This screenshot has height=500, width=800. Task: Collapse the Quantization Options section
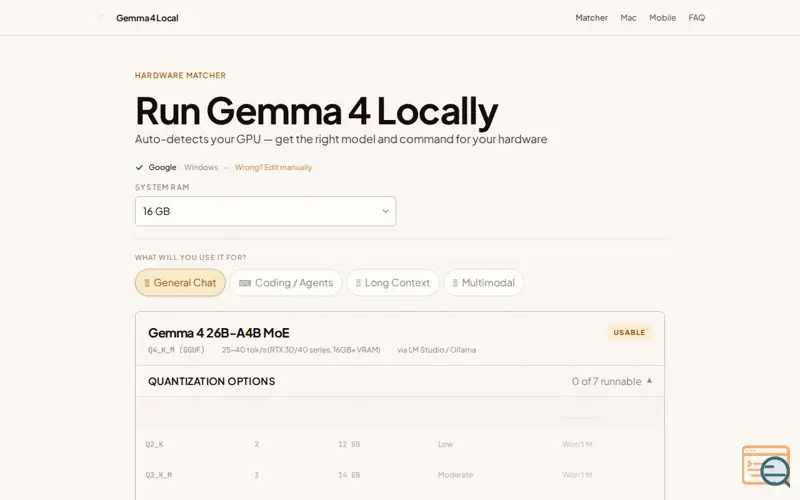pos(400,381)
